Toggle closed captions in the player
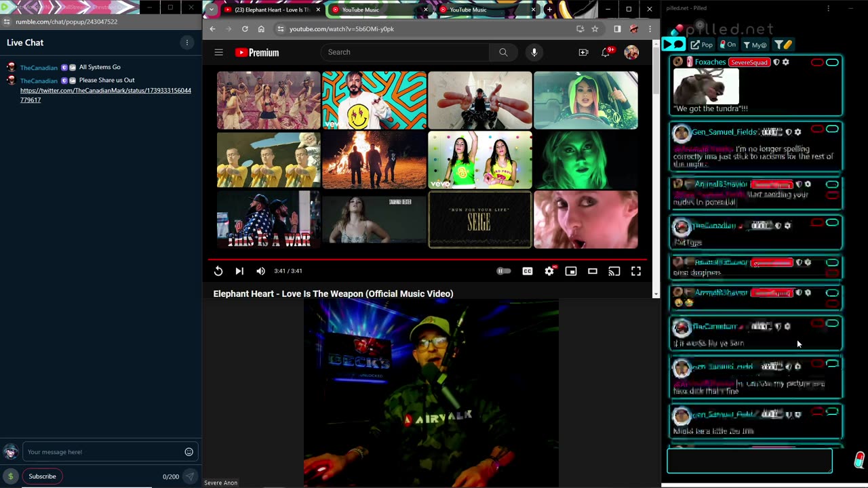Screen dimensions: 868x488 (x=528, y=271)
